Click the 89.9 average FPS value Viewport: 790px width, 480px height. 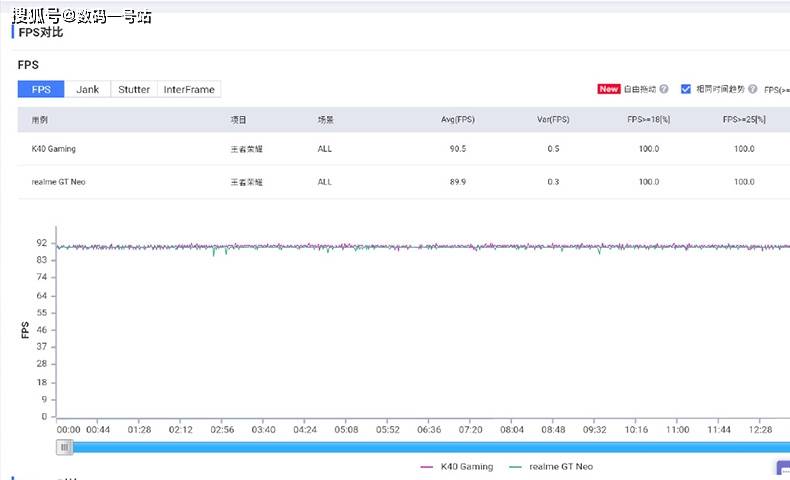coord(457,182)
